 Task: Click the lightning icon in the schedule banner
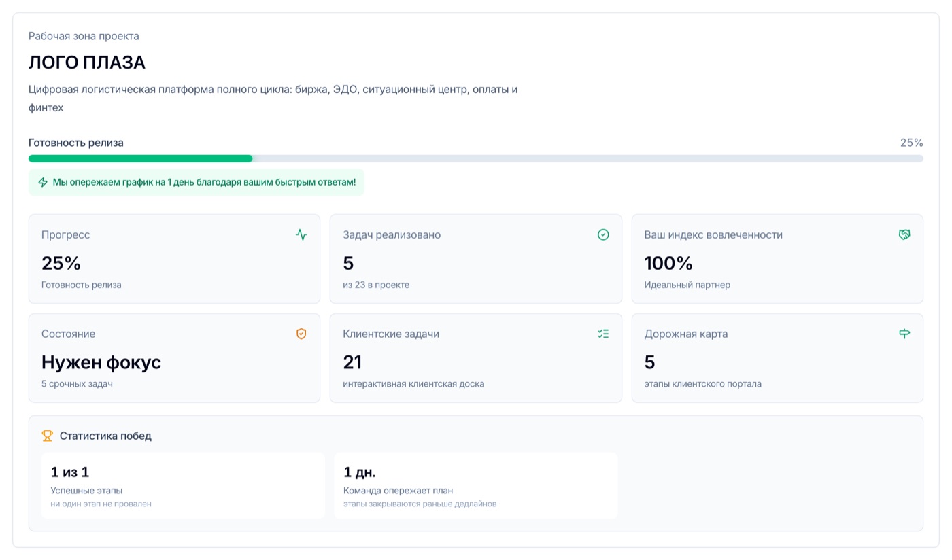pyautogui.click(x=43, y=182)
